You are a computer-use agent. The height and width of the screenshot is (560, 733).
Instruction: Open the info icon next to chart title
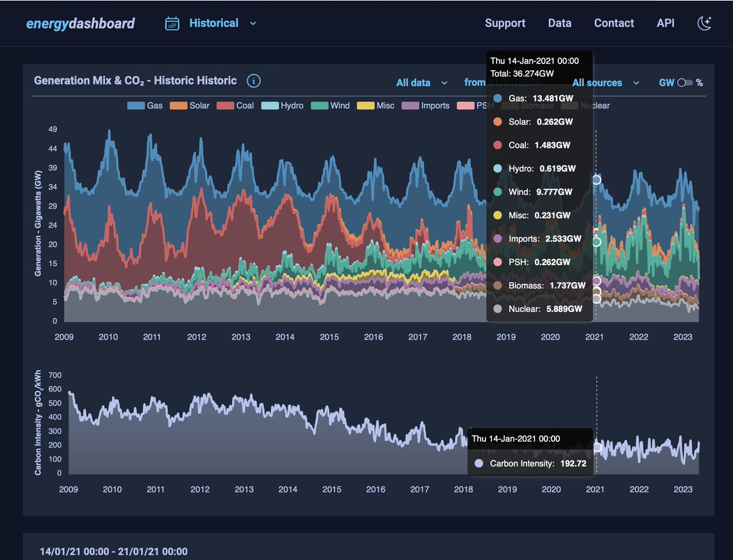[253, 81]
